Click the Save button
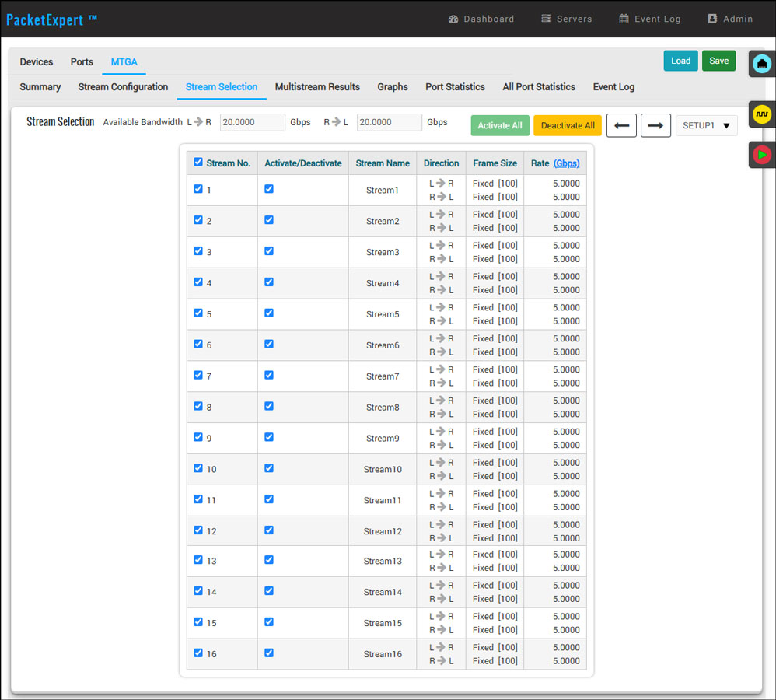776x700 pixels. [x=718, y=61]
